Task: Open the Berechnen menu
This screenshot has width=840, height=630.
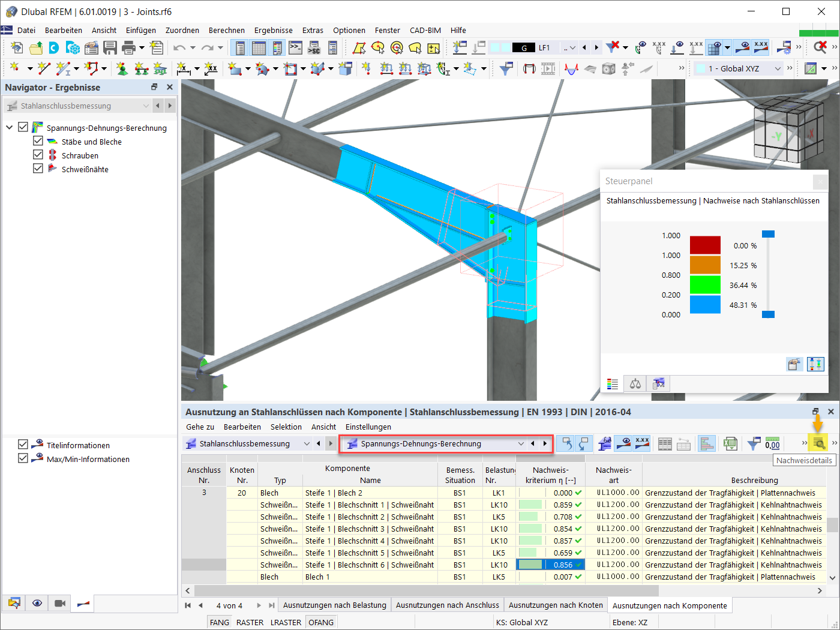Action: pyautogui.click(x=227, y=30)
